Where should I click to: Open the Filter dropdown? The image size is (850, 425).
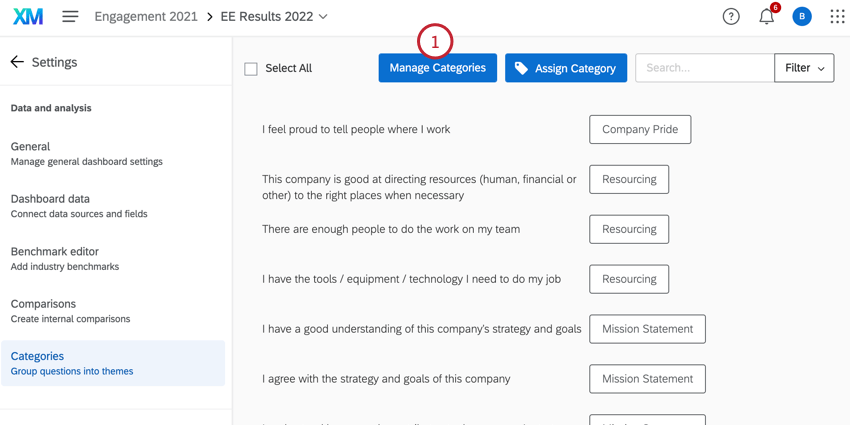point(804,68)
